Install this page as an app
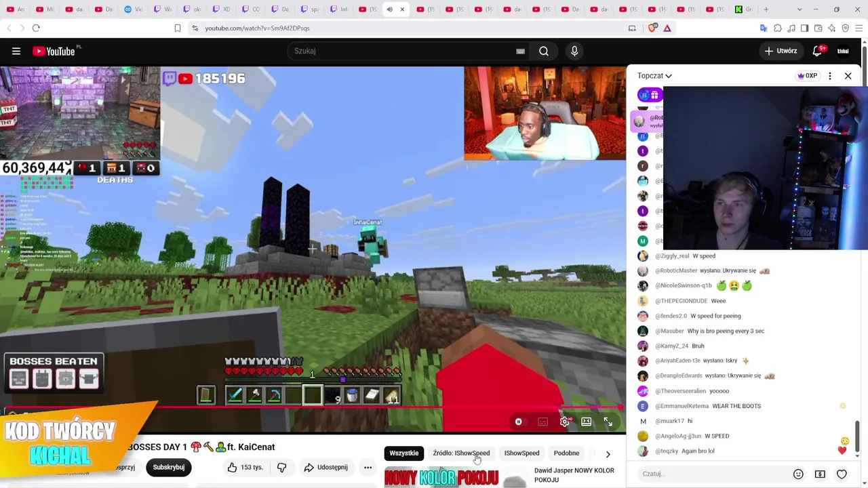The width and height of the screenshot is (868, 488). 632,28
